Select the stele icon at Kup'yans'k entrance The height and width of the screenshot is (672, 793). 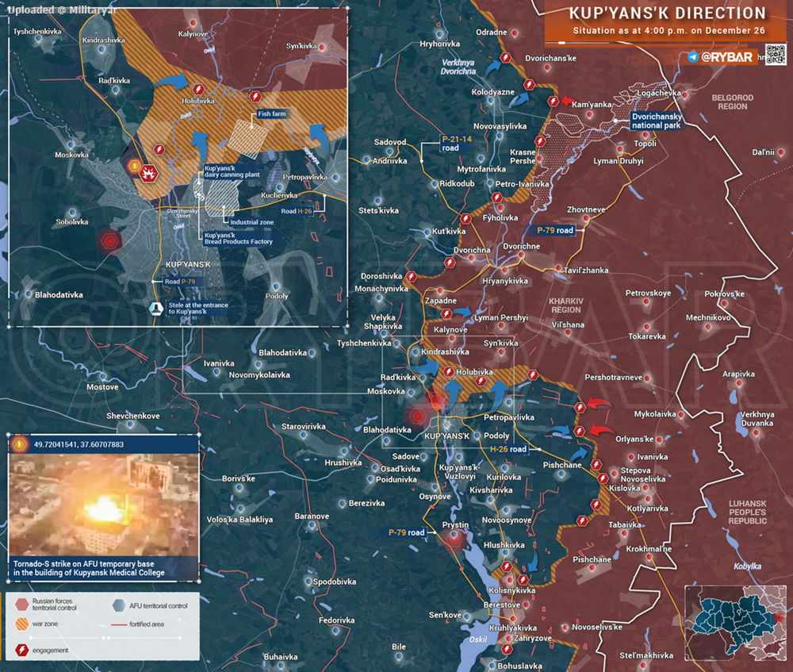point(156,308)
